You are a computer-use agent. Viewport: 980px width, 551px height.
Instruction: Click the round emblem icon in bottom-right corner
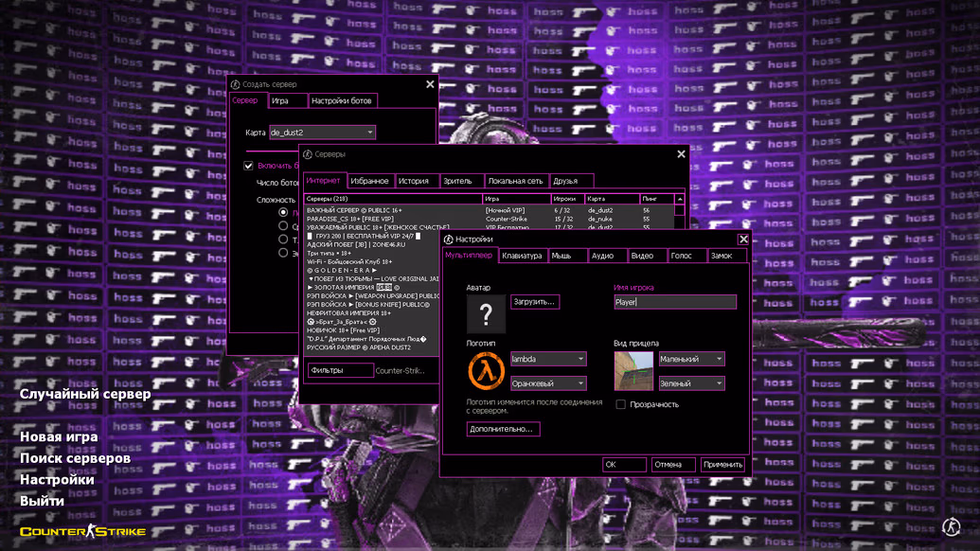952,527
